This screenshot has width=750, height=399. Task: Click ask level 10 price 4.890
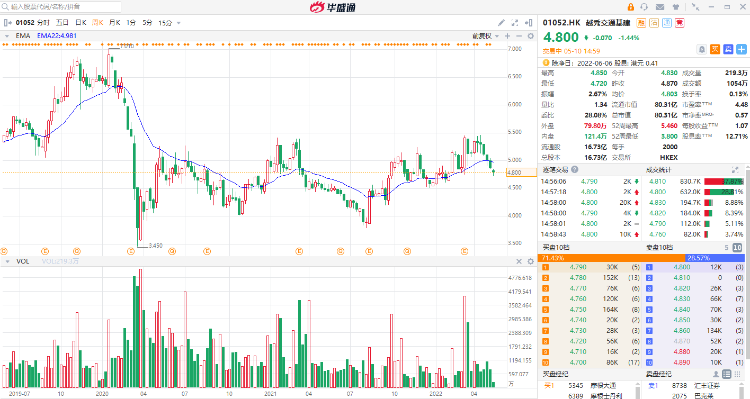coord(682,362)
